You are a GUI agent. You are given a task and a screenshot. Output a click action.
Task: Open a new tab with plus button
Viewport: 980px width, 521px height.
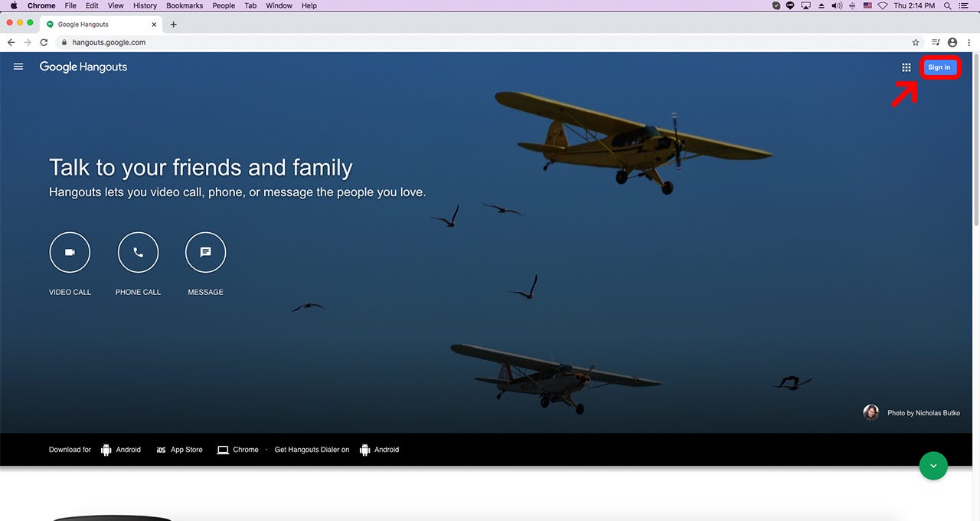point(173,25)
